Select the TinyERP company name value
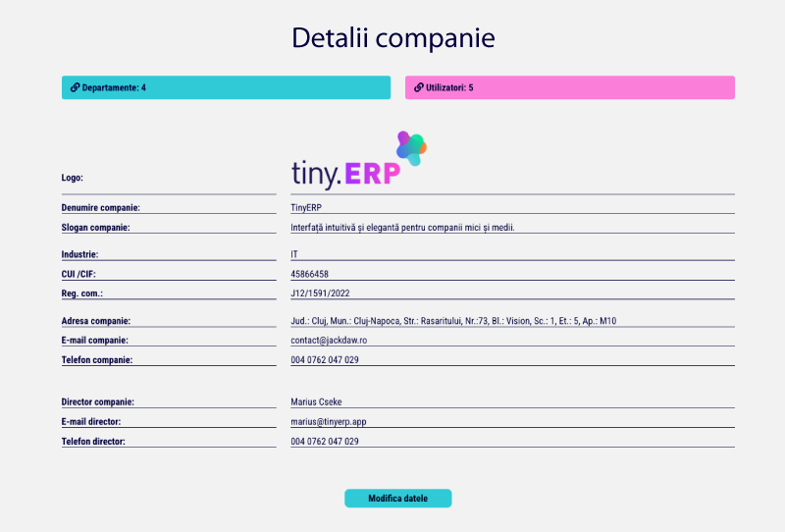Viewport: 785px width, 532px height. click(306, 207)
